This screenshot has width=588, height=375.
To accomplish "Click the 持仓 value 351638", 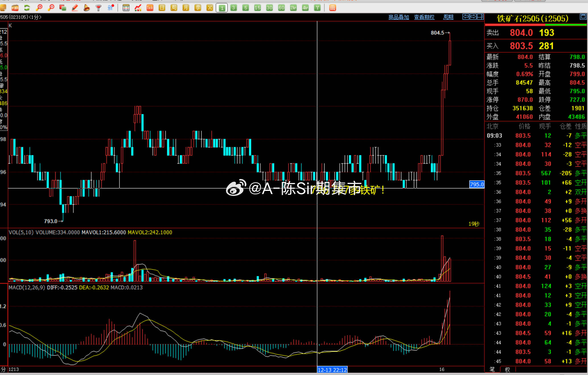I will (x=523, y=108).
